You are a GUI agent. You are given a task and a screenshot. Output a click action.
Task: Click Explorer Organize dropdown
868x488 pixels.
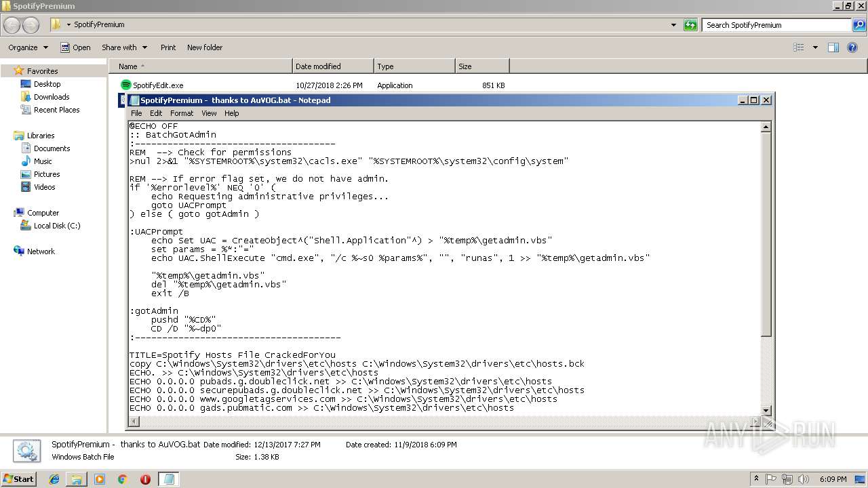(28, 47)
